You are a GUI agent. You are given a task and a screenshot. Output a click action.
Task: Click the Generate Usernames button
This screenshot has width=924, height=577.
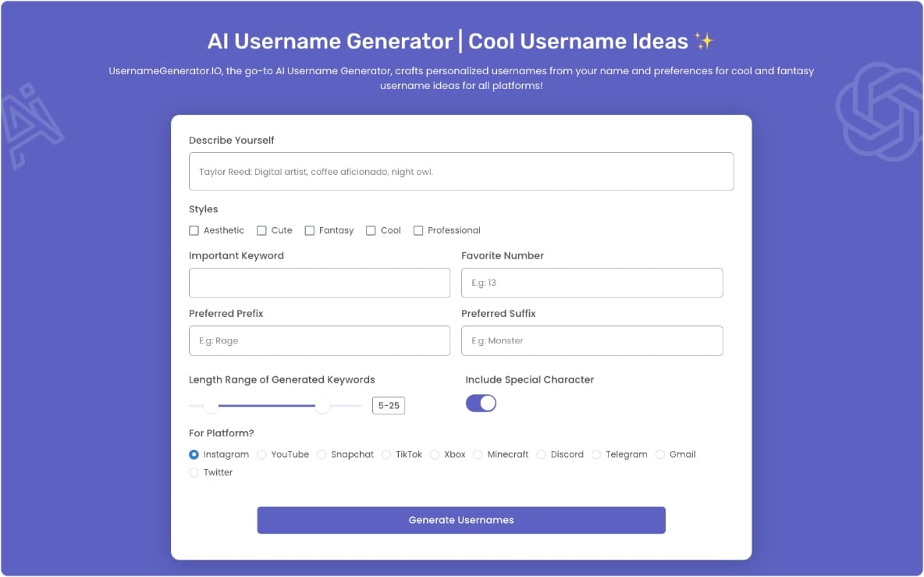[460, 520]
